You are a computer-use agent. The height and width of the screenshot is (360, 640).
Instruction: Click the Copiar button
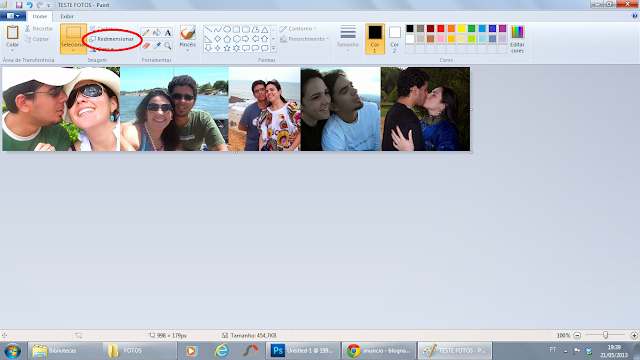click(37, 39)
